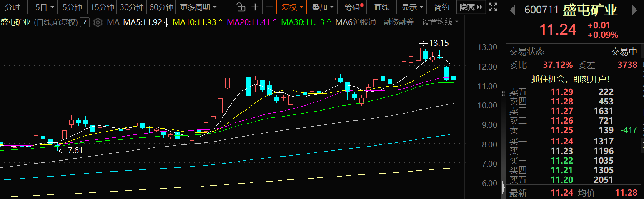Image resolution: width=644 pixels, height=199 pixels.
Task: Enter fullscreen with the expand icon
Action: coord(493,7)
